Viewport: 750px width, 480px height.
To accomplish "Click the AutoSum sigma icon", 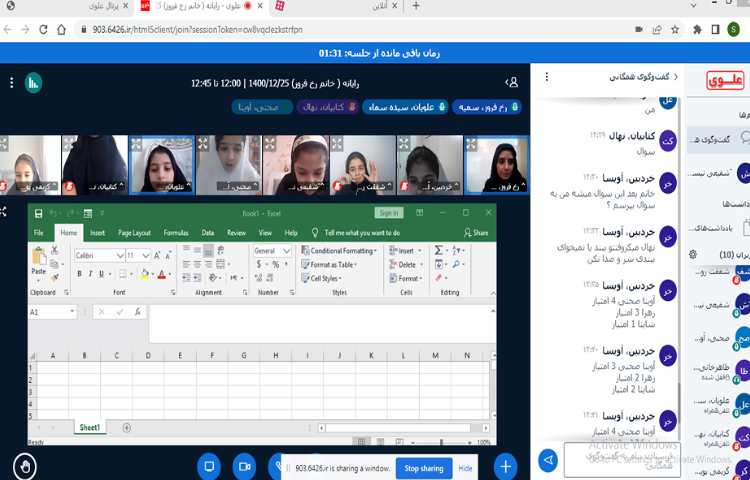I will [x=438, y=250].
